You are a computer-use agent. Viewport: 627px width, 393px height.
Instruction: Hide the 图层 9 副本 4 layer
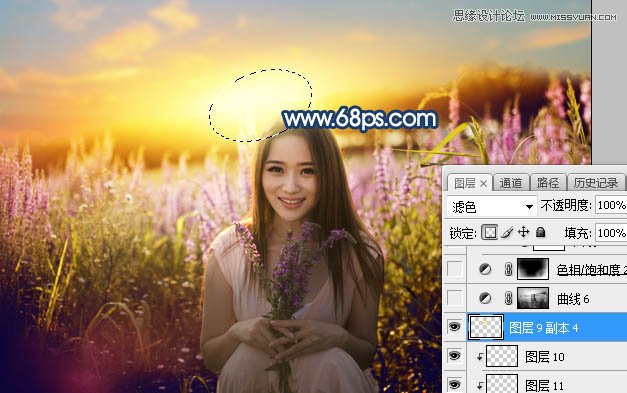tap(454, 327)
